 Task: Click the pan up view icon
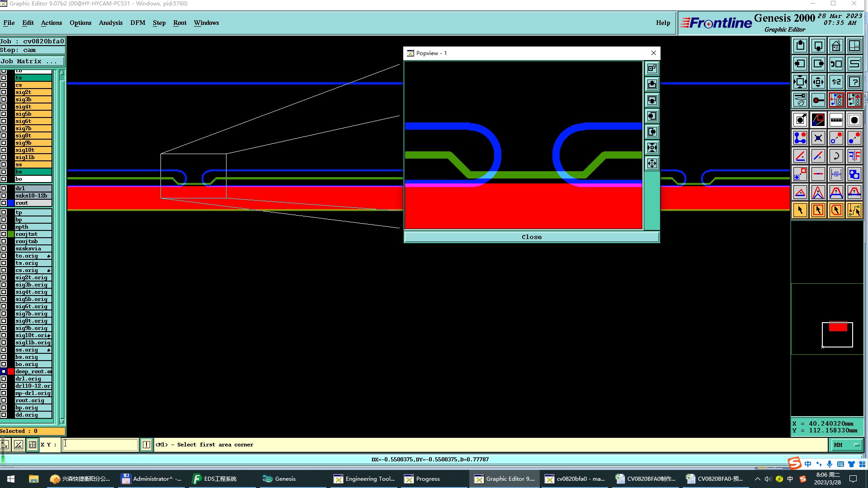point(800,46)
